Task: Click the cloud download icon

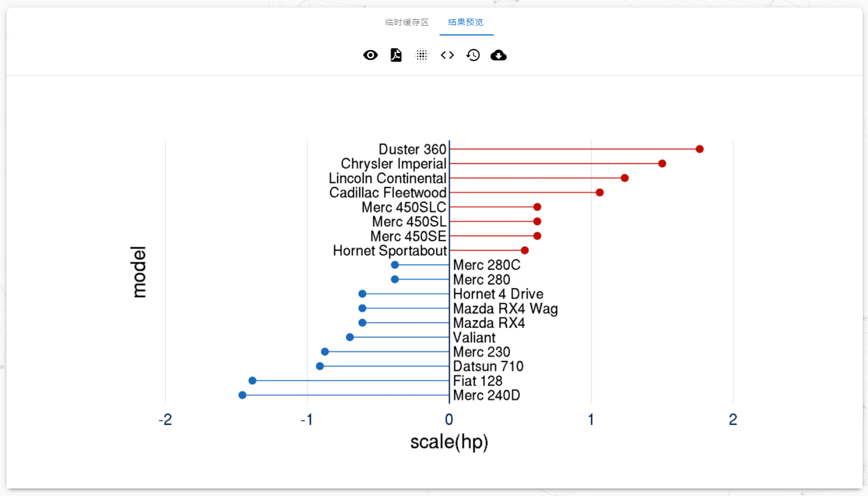Action: point(498,55)
